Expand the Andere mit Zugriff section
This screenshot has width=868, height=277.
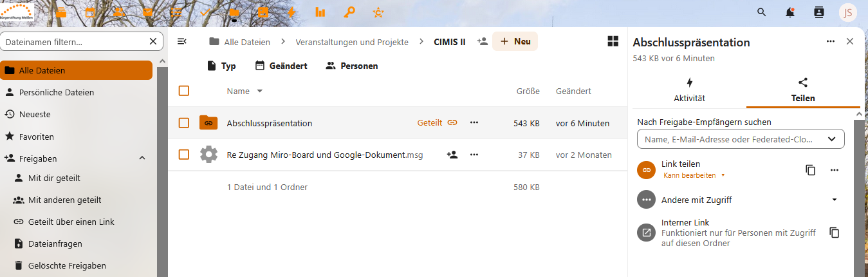(x=835, y=200)
